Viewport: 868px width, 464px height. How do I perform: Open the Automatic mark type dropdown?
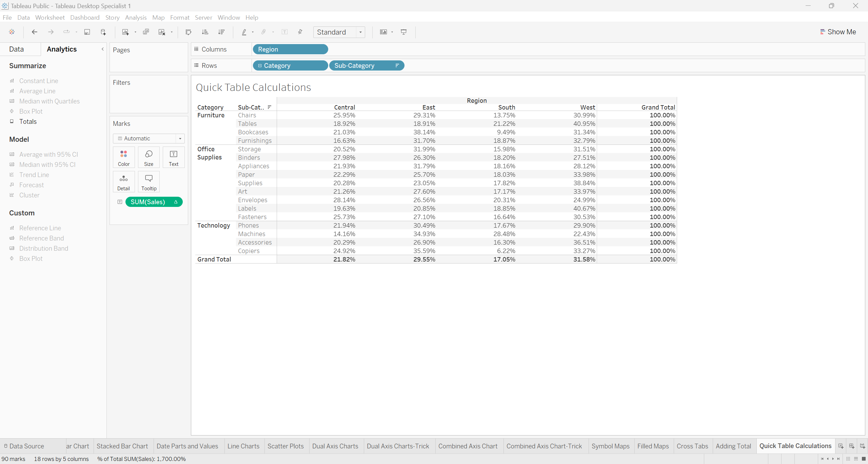pyautogui.click(x=180, y=138)
